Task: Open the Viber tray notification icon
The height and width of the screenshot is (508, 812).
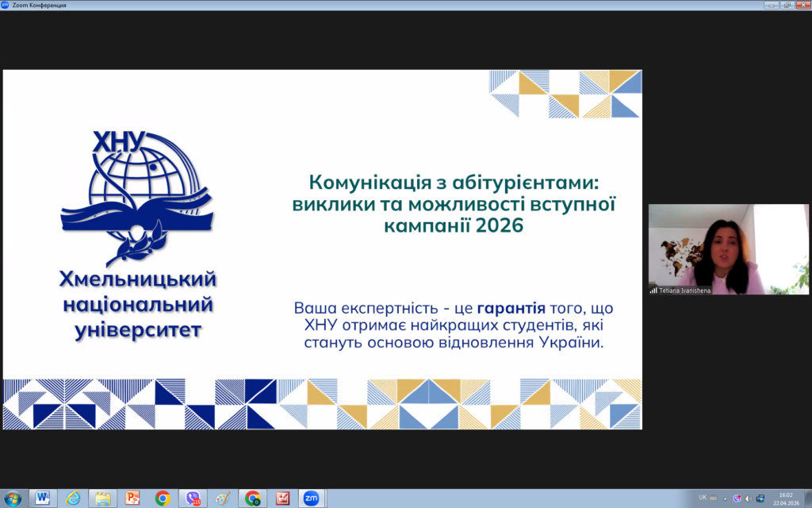Action: point(737,498)
